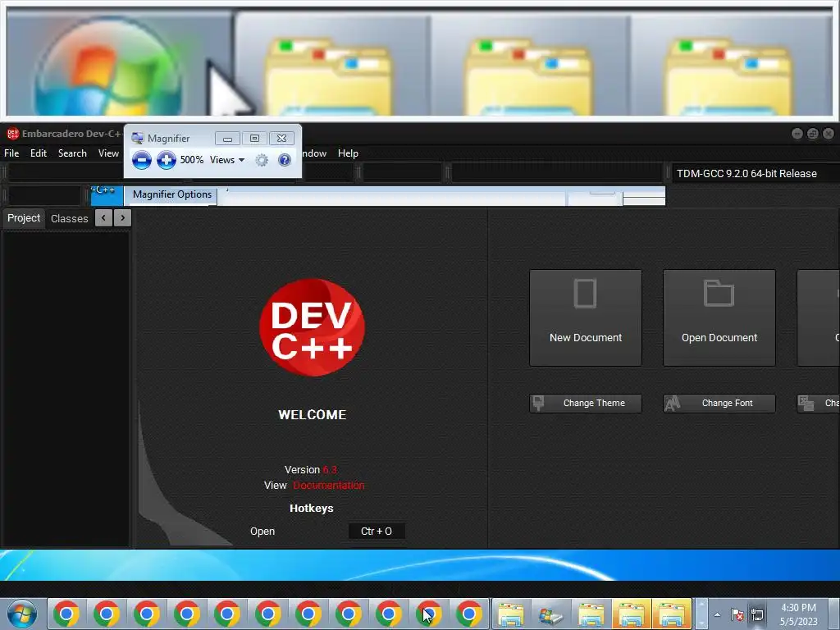The height and width of the screenshot is (630, 840).
Task: Click the Ctr + O hotkey label
Action: click(376, 532)
